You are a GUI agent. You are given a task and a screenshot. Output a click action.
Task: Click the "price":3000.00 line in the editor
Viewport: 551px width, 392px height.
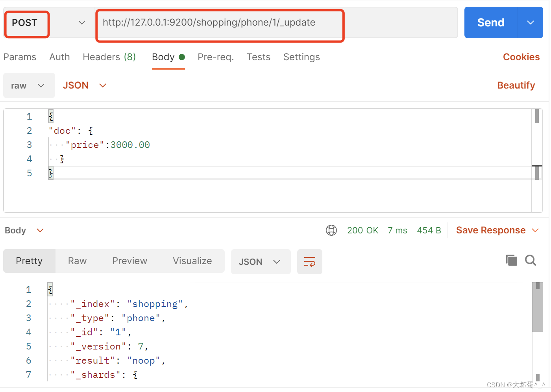tap(107, 145)
